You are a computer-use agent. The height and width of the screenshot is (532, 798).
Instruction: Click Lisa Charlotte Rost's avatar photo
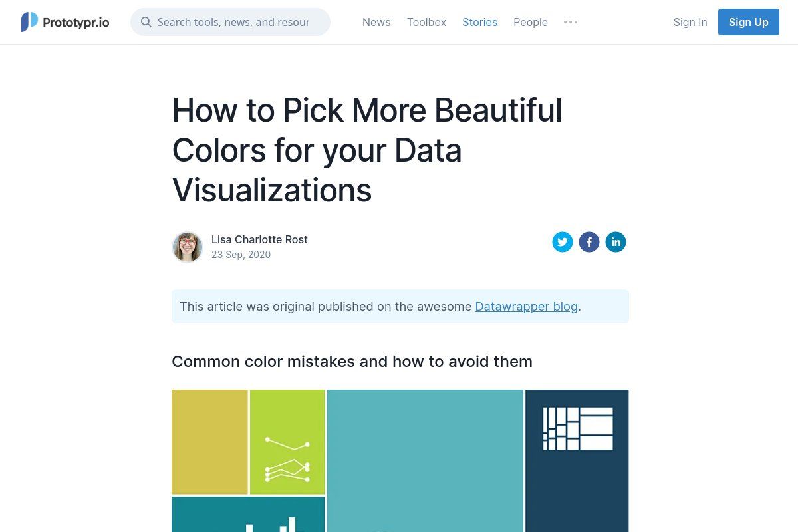(x=188, y=247)
